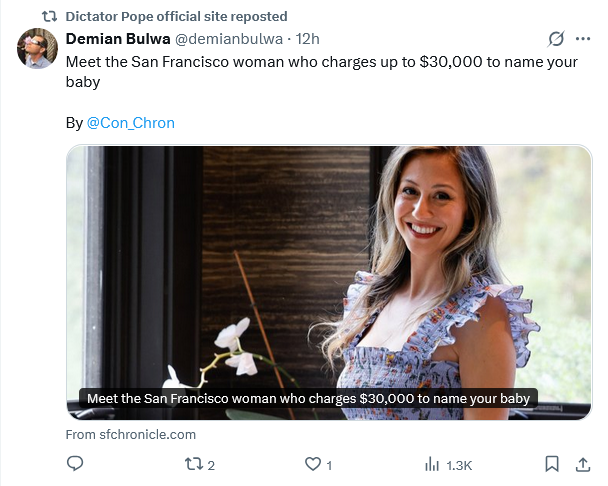608x486 pixels.
Task: Bookmark this tweet
Action: click(x=552, y=464)
